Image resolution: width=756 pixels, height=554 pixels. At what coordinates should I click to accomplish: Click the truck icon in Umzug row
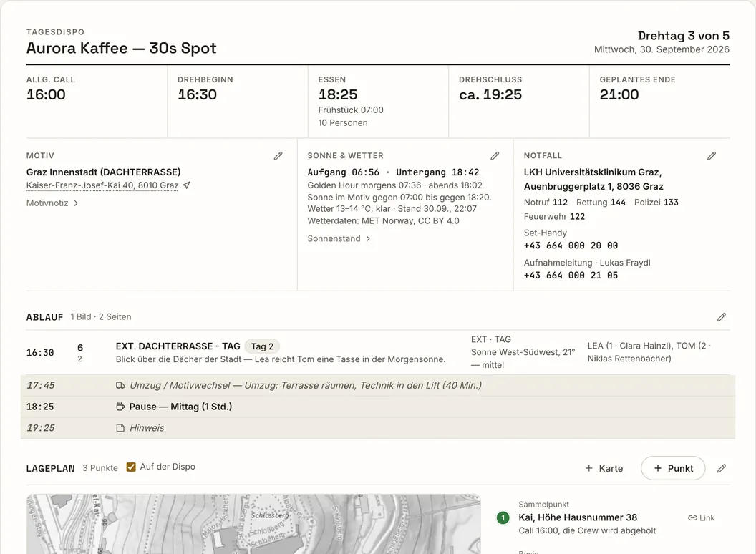coord(120,385)
